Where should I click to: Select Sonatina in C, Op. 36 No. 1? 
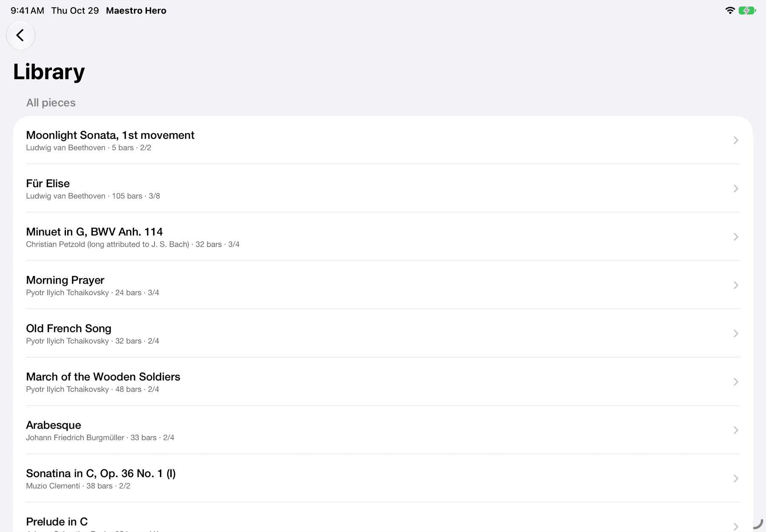pyautogui.click(x=383, y=478)
